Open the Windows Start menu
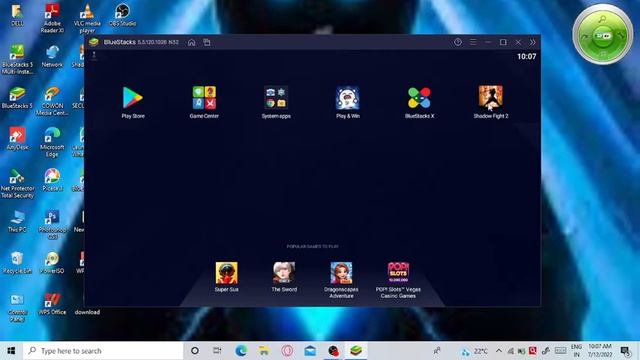This screenshot has height=360, width=640. tap(11, 351)
